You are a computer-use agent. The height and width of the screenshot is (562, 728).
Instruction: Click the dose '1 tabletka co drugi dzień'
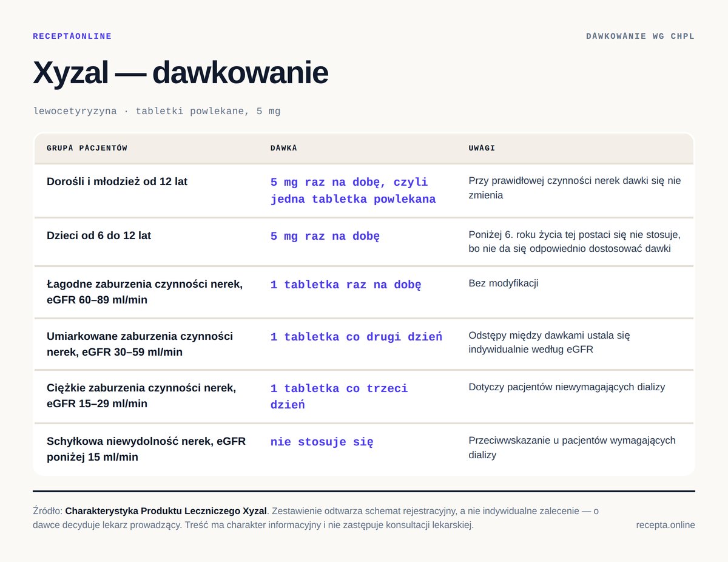click(356, 337)
